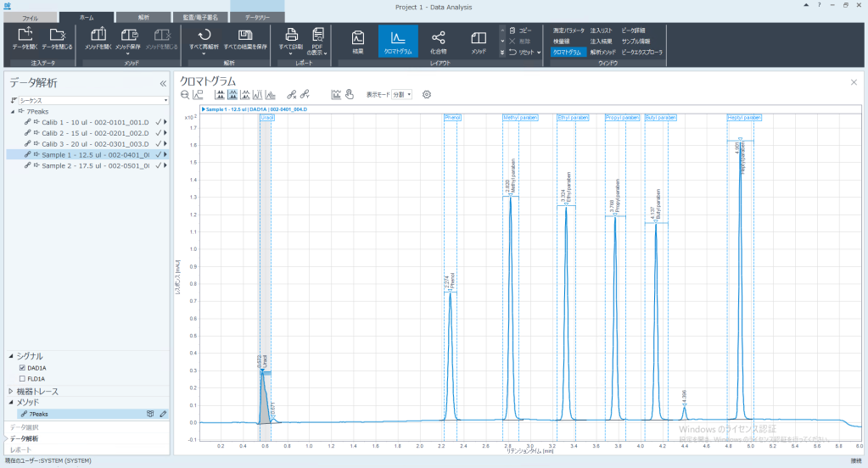The image size is (868, 468).
Task: Switch to the メソッド layout
Action: [x=479, y=42]
